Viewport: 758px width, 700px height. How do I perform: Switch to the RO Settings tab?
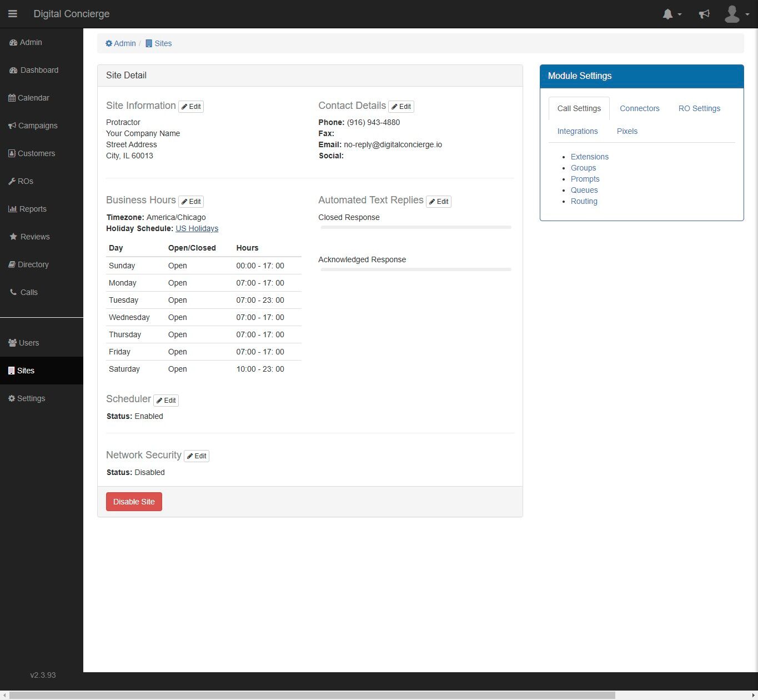point(699,108)
